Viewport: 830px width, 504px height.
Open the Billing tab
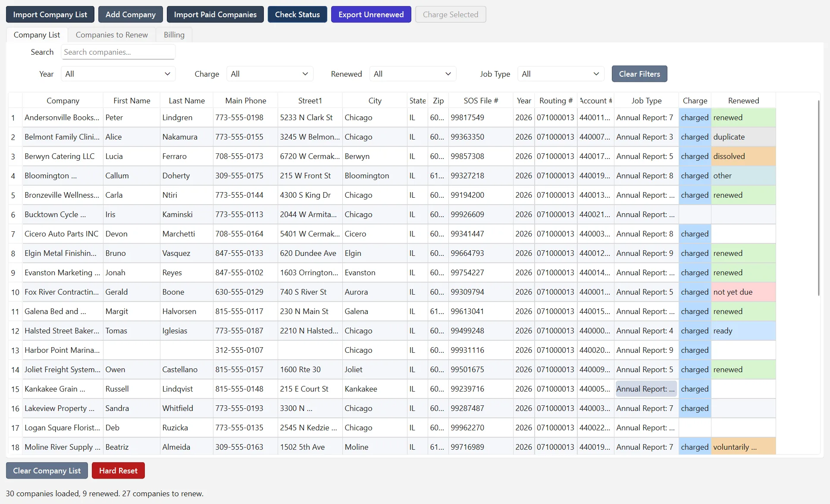(174, 35)
